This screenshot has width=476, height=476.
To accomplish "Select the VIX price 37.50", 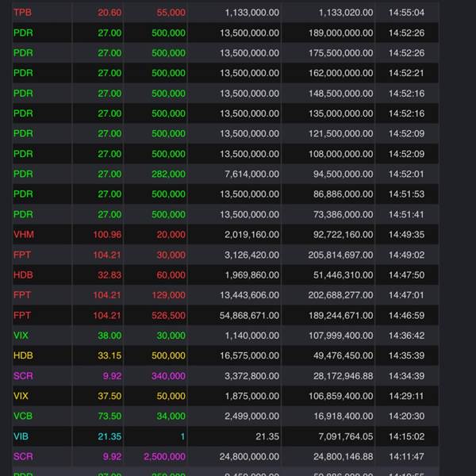I will 109,396.
